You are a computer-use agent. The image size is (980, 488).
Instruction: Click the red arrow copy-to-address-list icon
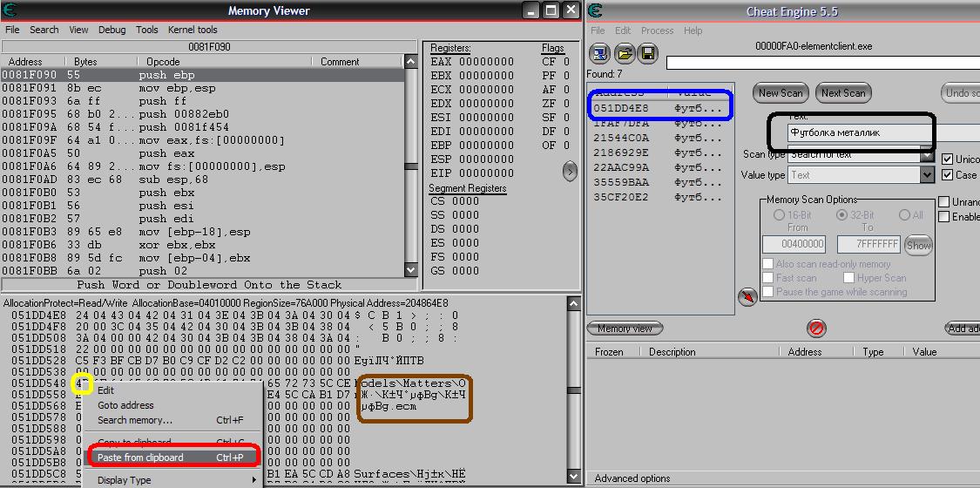coord(747,296)
